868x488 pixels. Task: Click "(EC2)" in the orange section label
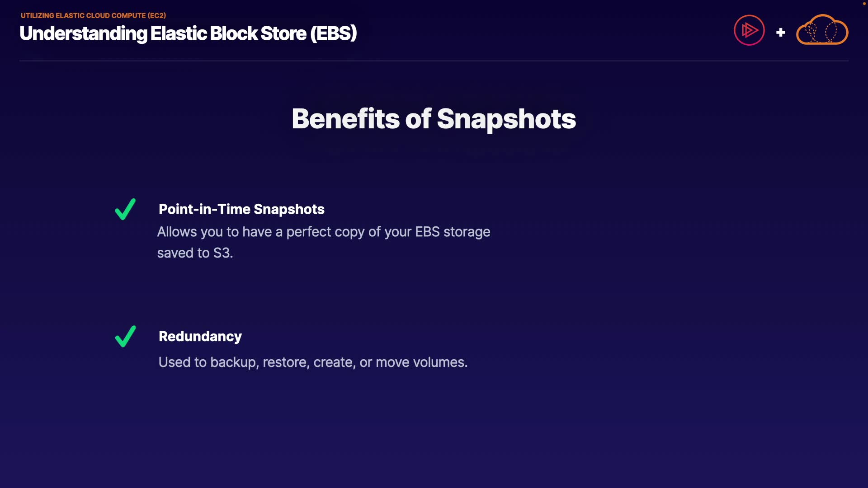157,15
